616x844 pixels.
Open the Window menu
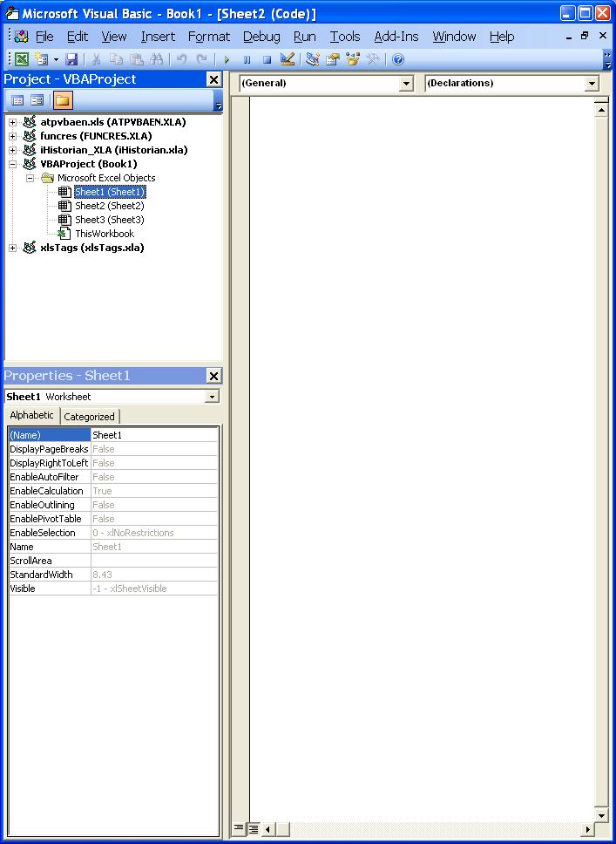point(454,37)
